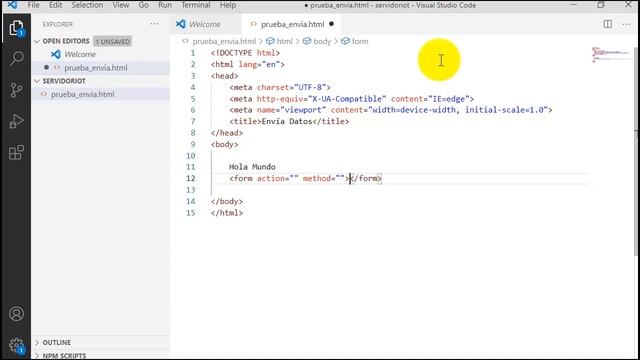Click the unsaved dot on prueba_envia.html tab
640x360 pixels.
[331, 24]
